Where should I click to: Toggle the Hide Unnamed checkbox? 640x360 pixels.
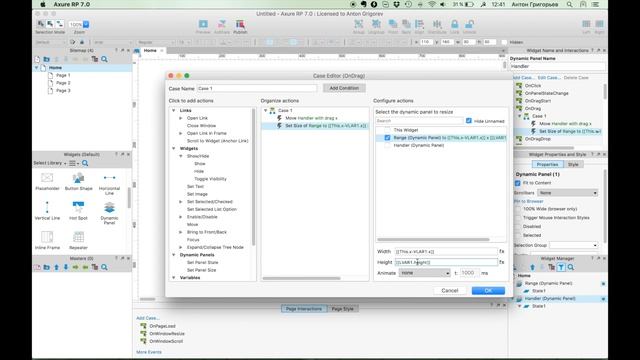pos(469,121)
